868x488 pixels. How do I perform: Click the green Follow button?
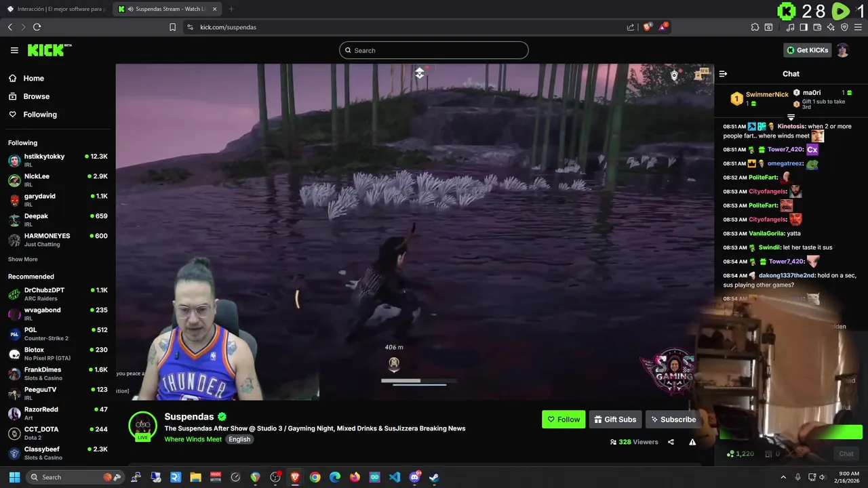(564, 420)
